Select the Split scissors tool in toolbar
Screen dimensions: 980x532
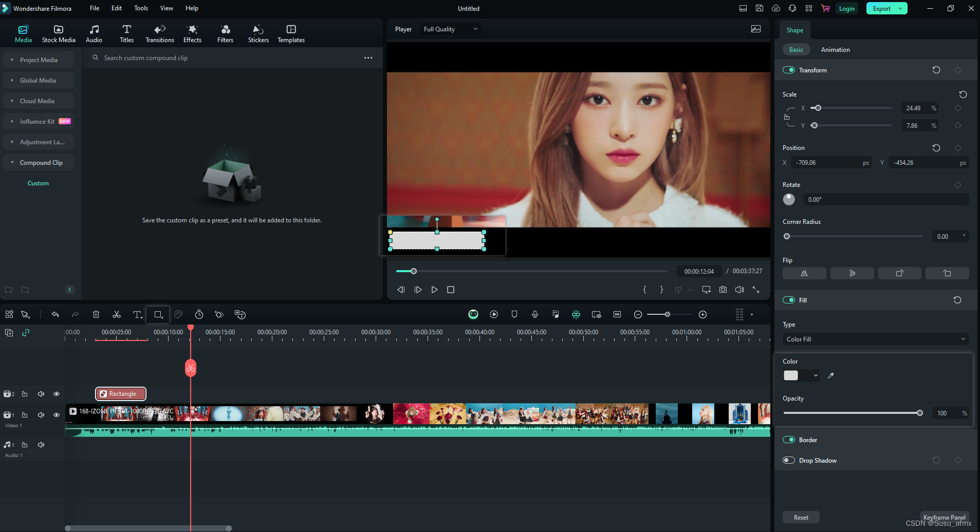point(117,314)
